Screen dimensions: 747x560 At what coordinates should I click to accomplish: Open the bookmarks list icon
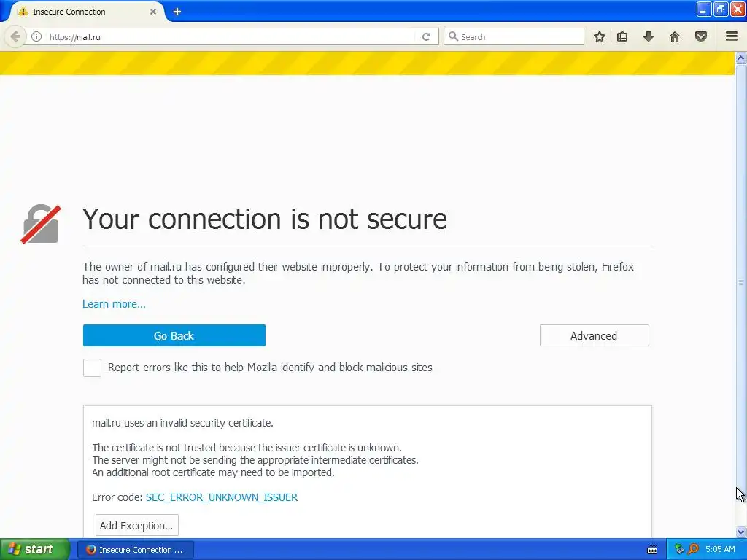(x=622, y=36)
